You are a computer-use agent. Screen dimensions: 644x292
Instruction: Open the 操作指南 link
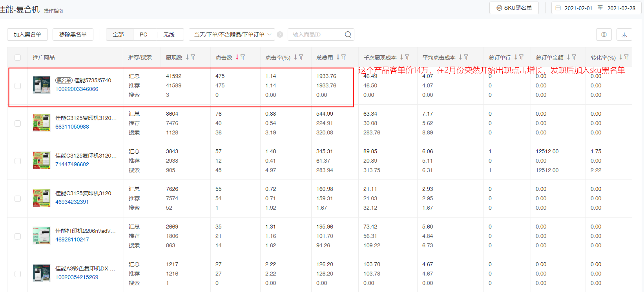[53, 11]
